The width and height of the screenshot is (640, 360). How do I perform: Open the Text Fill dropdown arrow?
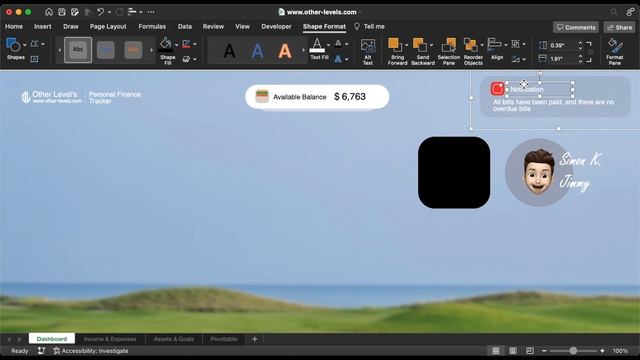coord(329,44)
